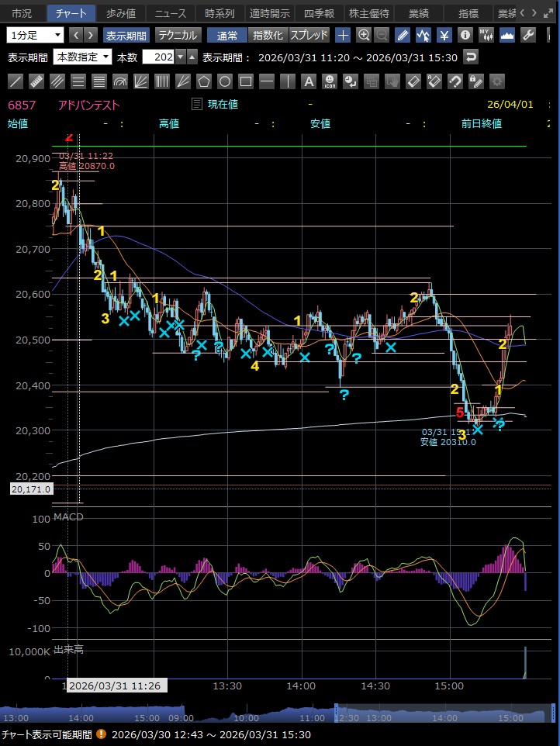560x746 pixels.
Task: Click the info 'i' toolbar icon
Action: pos(465,35)
